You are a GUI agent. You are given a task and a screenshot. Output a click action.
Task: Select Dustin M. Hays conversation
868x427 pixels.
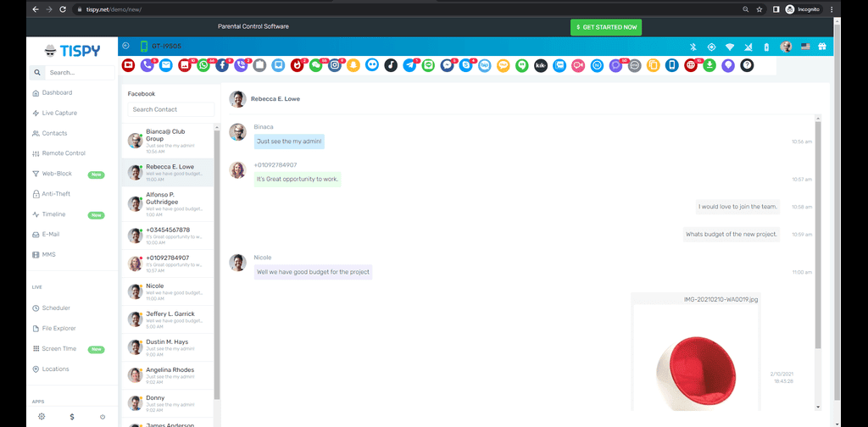click(x=168, y=347)
